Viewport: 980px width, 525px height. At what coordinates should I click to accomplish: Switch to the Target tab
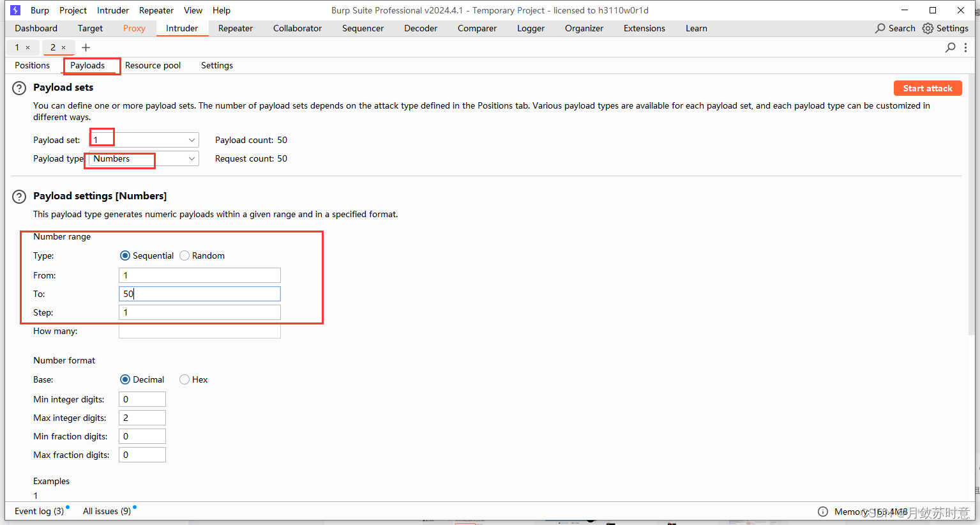[x=90, y=28]
